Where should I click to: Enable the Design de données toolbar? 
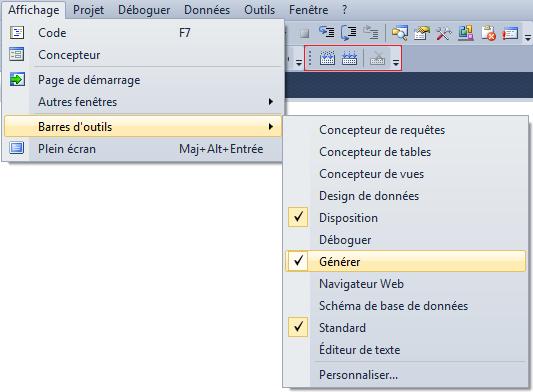point(405,196)
